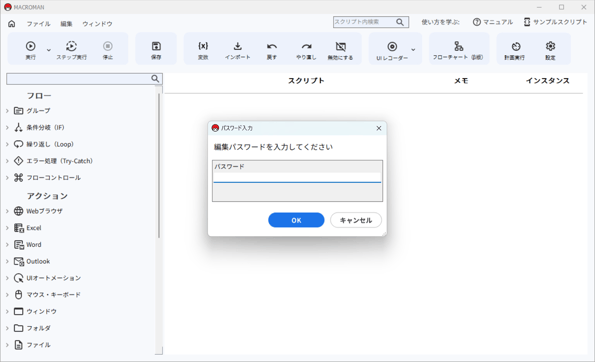This screenshot has height=362, width=595.
Task: Click the メモ column header
Action: click(461, 80)
